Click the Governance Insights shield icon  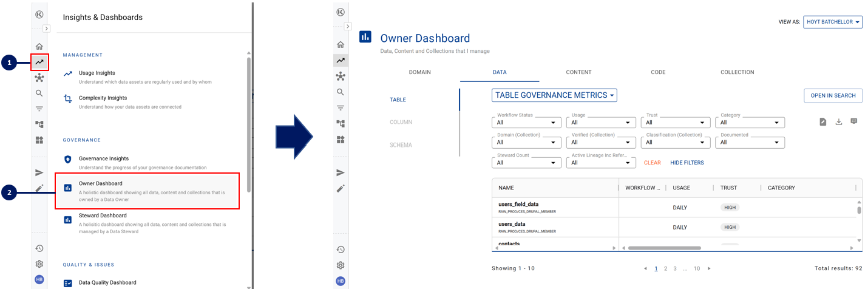click(x=68, y=159)
